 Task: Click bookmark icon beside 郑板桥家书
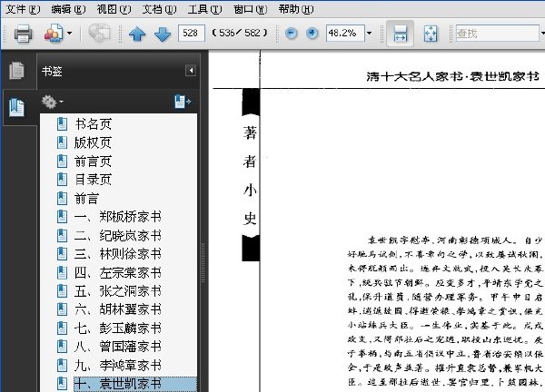tap(62, 217)
